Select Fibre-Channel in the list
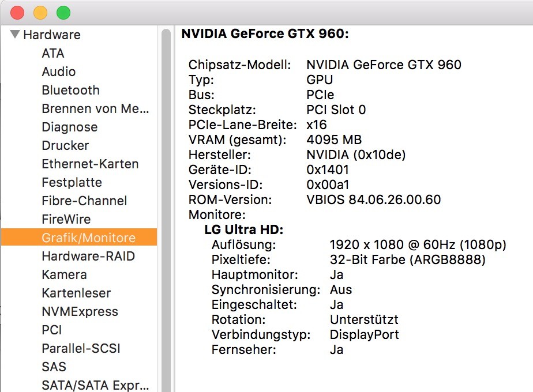This screenshot has height=392, width=533. 84,201
